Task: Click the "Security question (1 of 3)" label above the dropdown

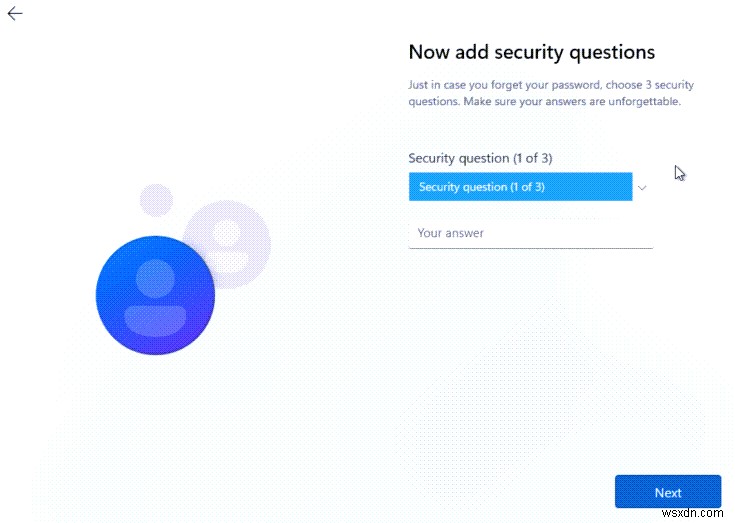Action: [480, 158]
